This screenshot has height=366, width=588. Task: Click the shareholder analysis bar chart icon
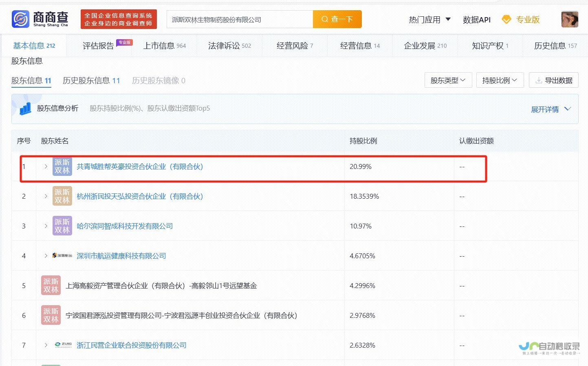point(25,108)
